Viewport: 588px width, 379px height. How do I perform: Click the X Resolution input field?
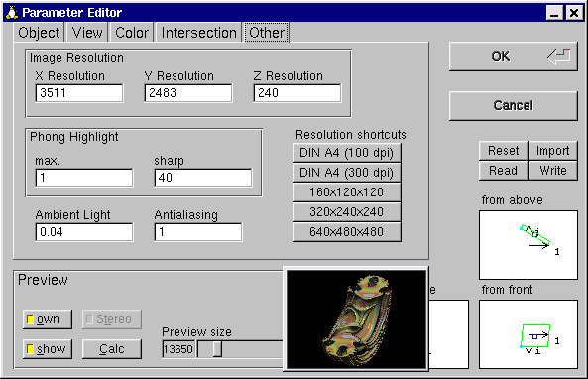[79, 93]
